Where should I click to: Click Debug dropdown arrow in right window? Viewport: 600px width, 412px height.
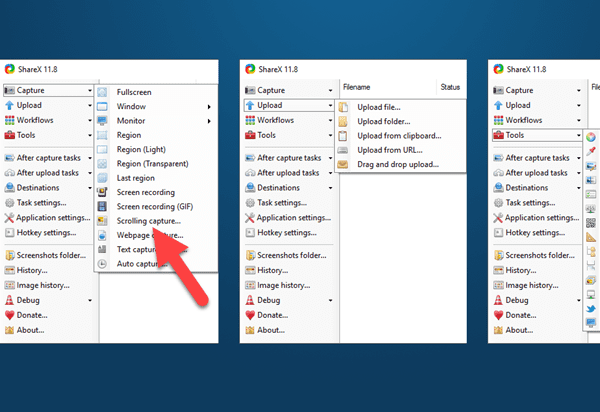pos(579,301)
